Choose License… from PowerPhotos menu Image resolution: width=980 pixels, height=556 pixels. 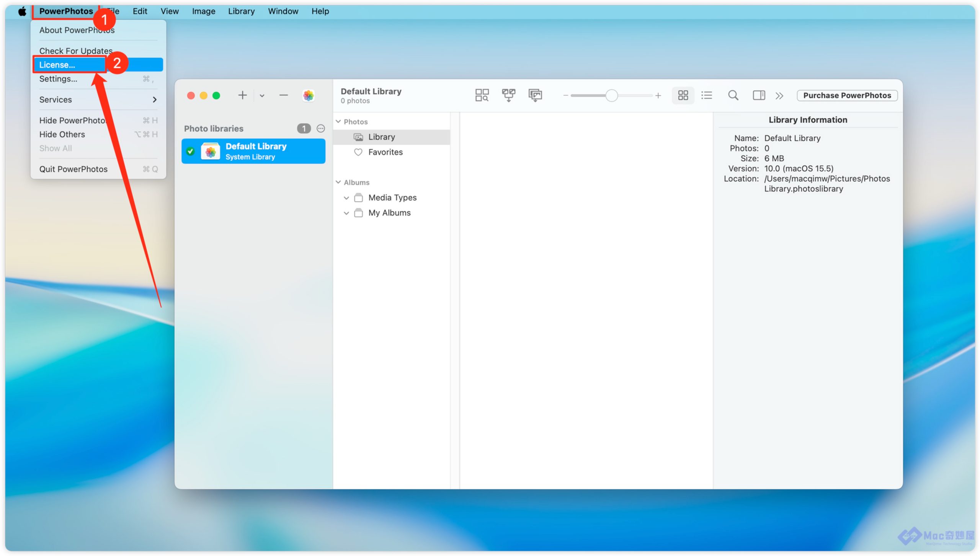[x=57, y=65]
